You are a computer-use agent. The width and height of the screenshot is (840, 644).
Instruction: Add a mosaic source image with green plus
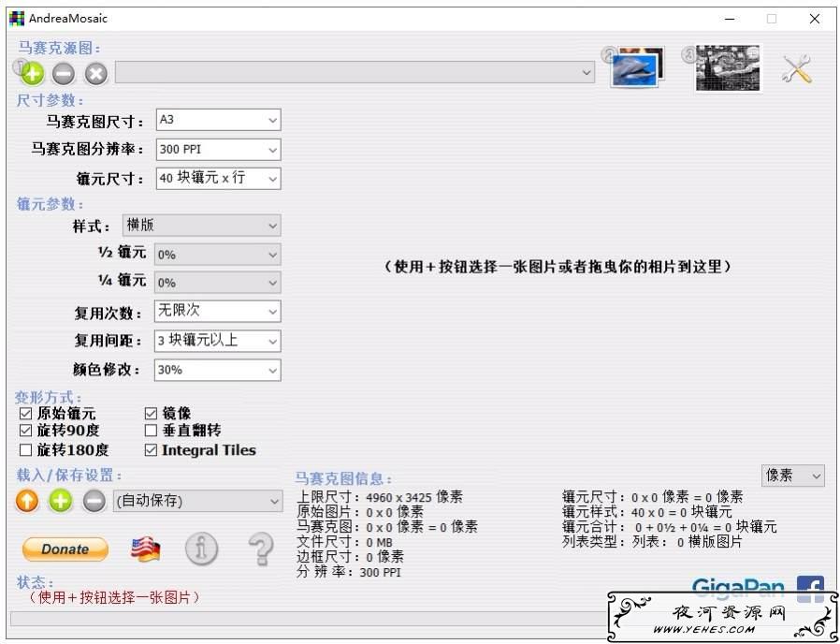click(32, 73)
